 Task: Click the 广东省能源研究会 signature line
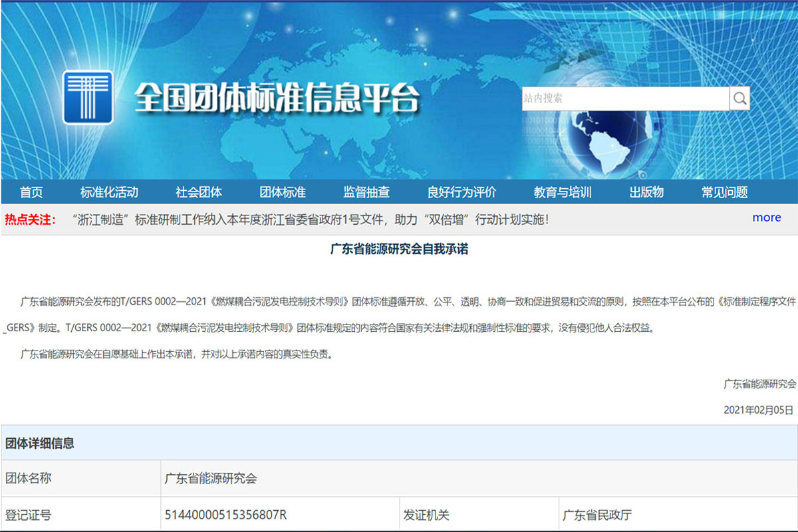click(759, 384)
